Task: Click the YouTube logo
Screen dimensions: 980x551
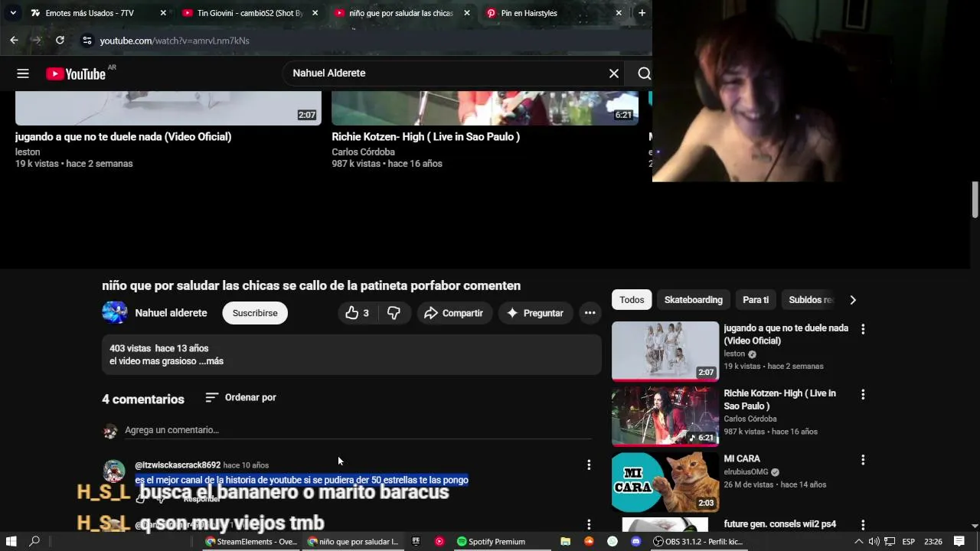Action: pos(77,73)
